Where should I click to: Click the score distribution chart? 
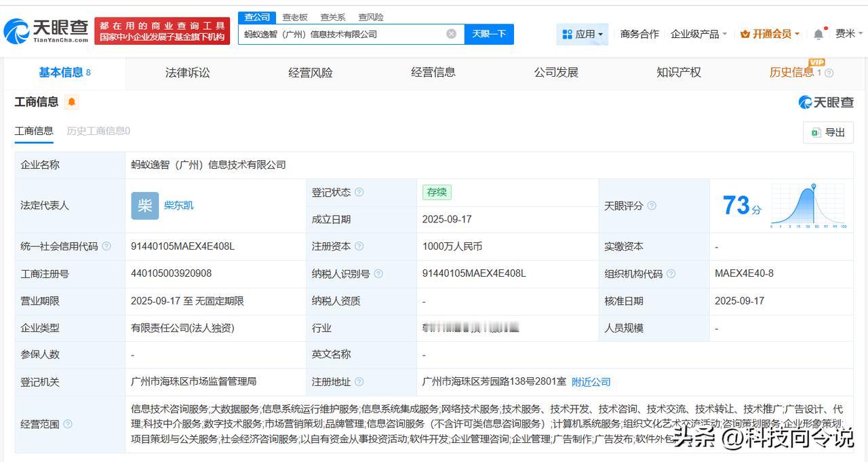point(808,206)
